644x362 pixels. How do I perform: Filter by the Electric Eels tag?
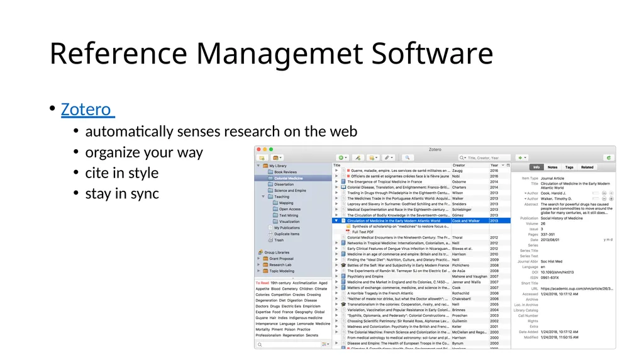click(x=291, y=306)
